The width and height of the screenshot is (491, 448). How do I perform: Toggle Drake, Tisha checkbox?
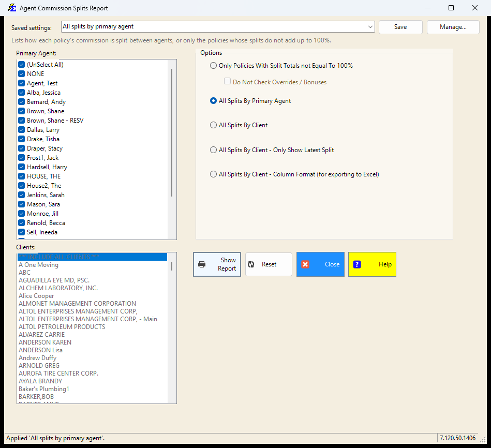point(21,139)
